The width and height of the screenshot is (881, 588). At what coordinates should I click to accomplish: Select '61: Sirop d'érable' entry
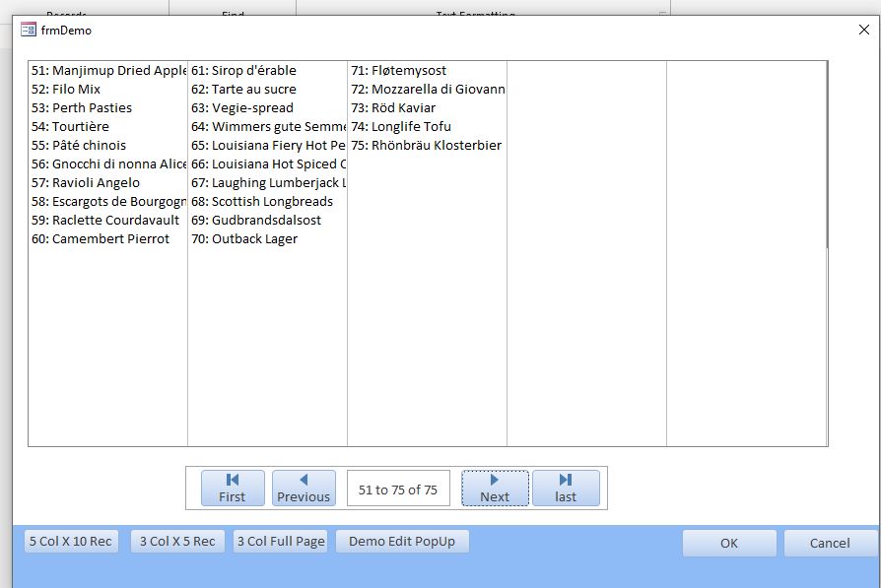pos(267,70)
